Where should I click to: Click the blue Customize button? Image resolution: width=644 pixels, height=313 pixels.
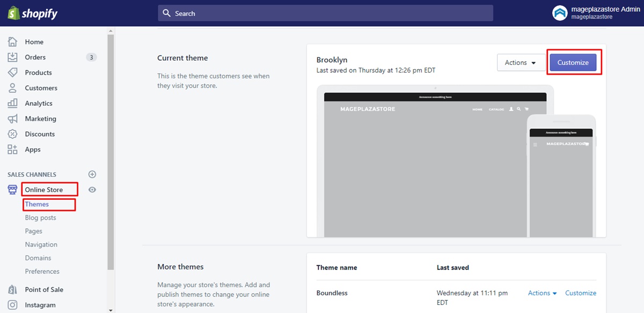tap(573, 63)
